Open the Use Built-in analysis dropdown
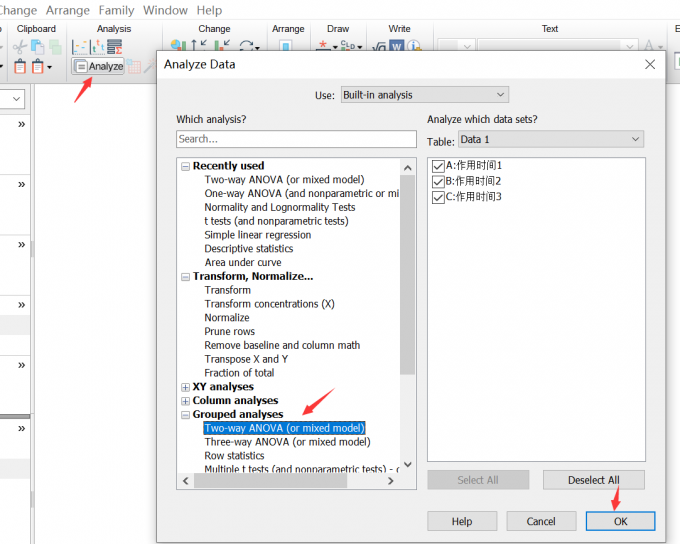Viewport: 680px width, 544px height. coord(424,95)
